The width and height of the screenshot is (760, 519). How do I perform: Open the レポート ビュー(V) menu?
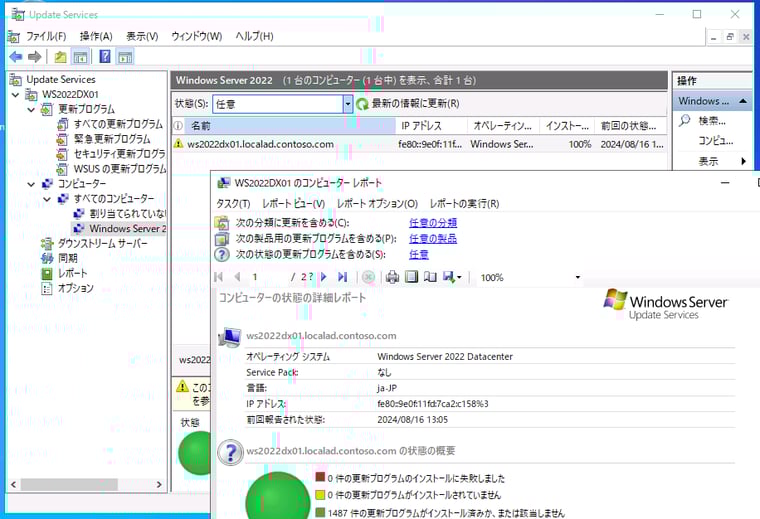[x=293, y=204]
